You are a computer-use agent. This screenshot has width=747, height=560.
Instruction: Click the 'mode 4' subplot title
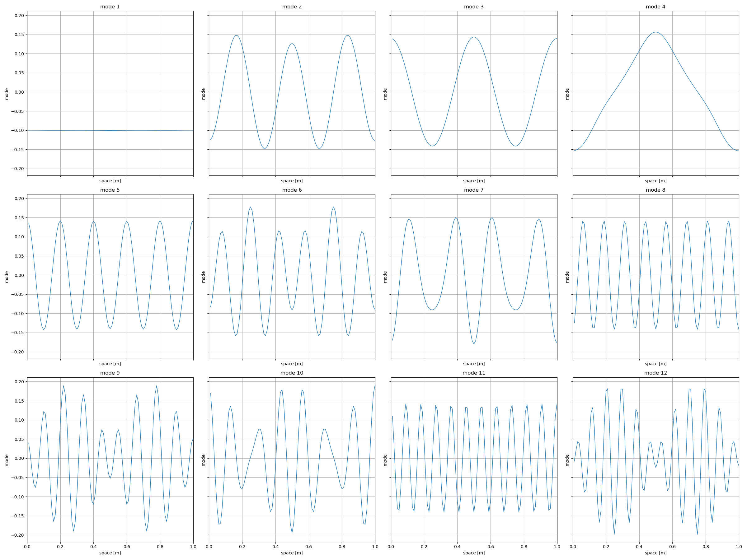pos(655,7)
